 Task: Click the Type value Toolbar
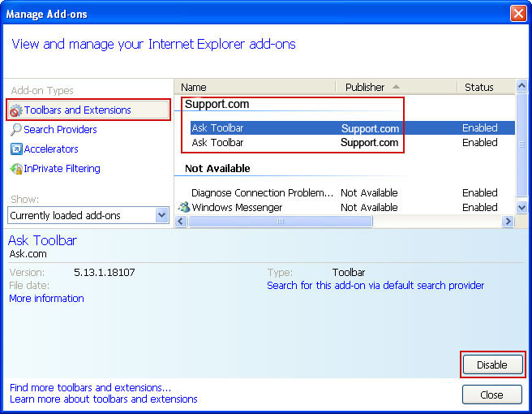349,273
